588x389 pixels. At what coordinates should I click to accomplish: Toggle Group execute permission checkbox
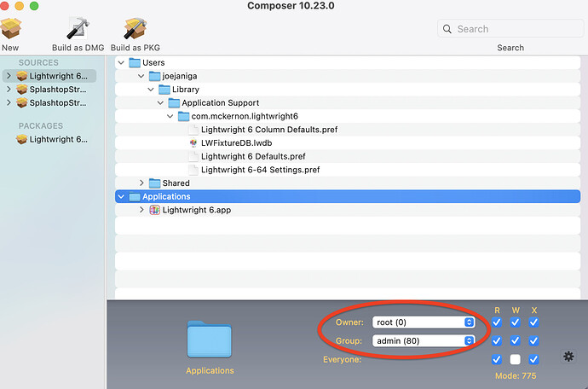point(533,340)
